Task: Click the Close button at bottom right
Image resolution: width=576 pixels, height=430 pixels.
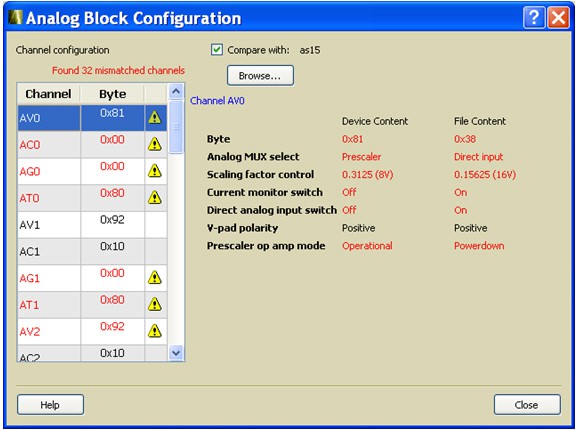Action: 527,405
